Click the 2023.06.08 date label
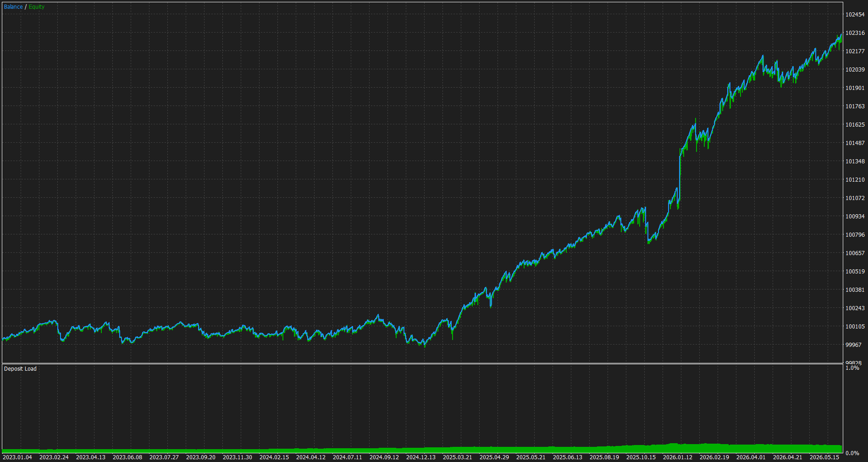The height and width of the screenshot is (462, 868). click(x=127, y=457)
